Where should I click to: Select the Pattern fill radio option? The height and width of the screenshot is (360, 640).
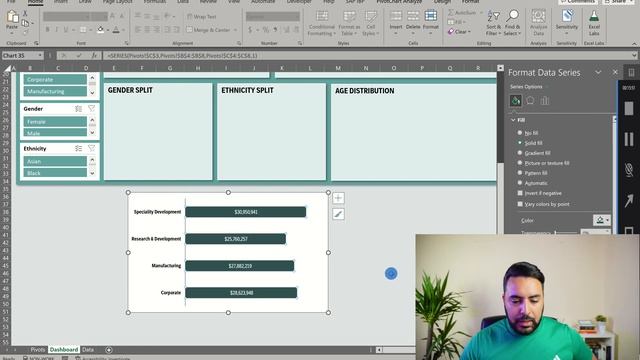pyautogui.click(x=520, y=173)
